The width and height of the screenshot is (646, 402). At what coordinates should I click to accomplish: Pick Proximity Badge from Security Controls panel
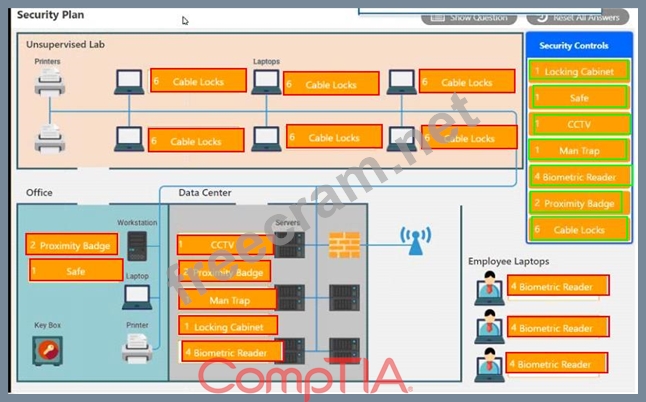[x=579, y=203]
